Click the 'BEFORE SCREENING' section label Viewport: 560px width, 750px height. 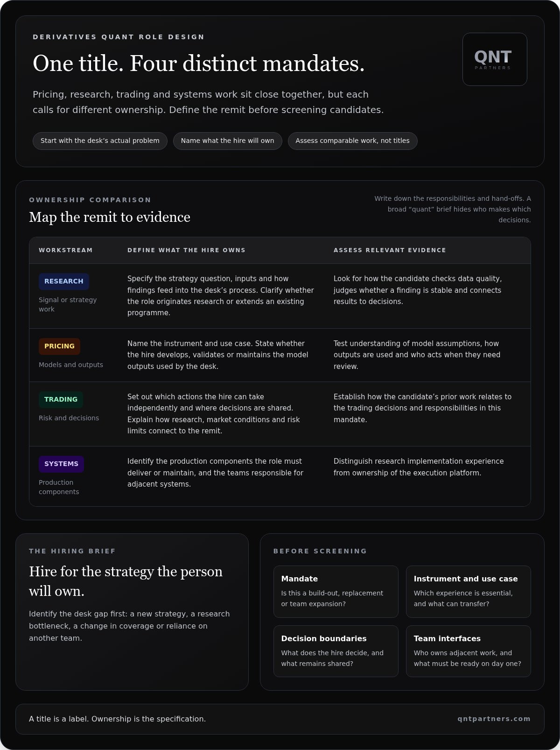pos(320,551)
